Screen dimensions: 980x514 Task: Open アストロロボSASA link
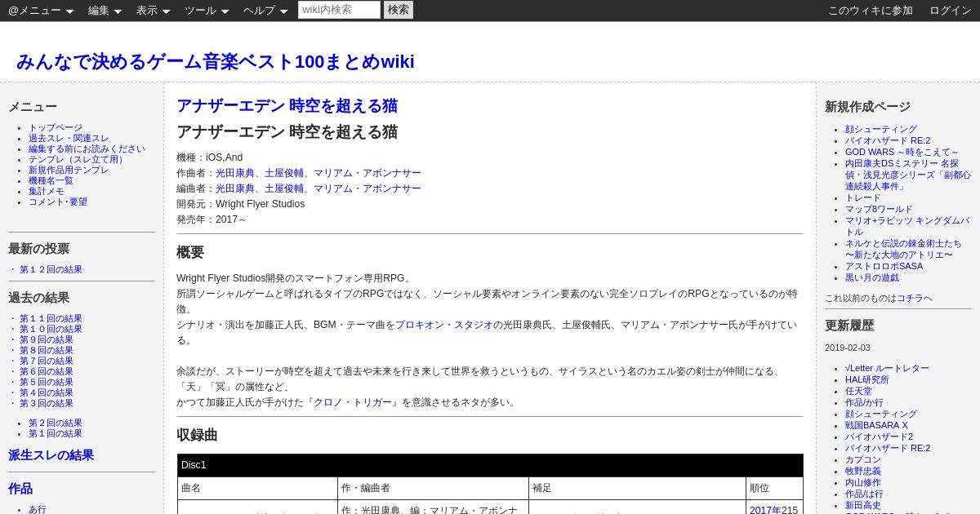coord(884,266)
